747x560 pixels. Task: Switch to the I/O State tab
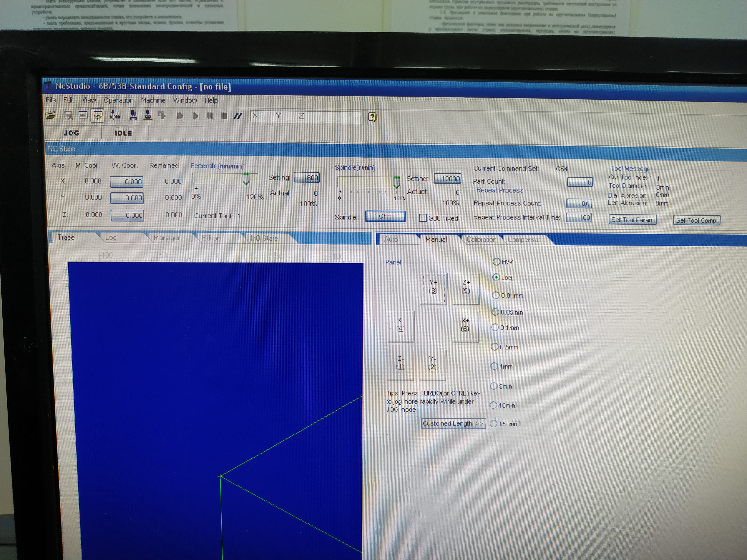click(264, 238)
